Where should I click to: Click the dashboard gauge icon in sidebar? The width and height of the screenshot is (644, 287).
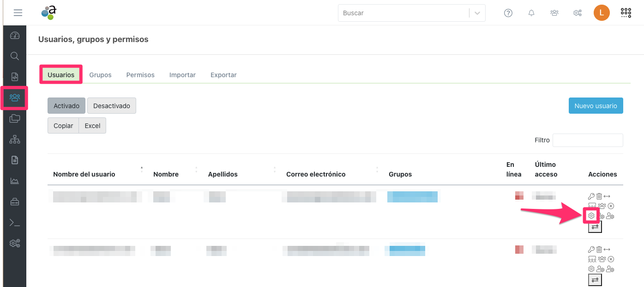pos(15,36)
